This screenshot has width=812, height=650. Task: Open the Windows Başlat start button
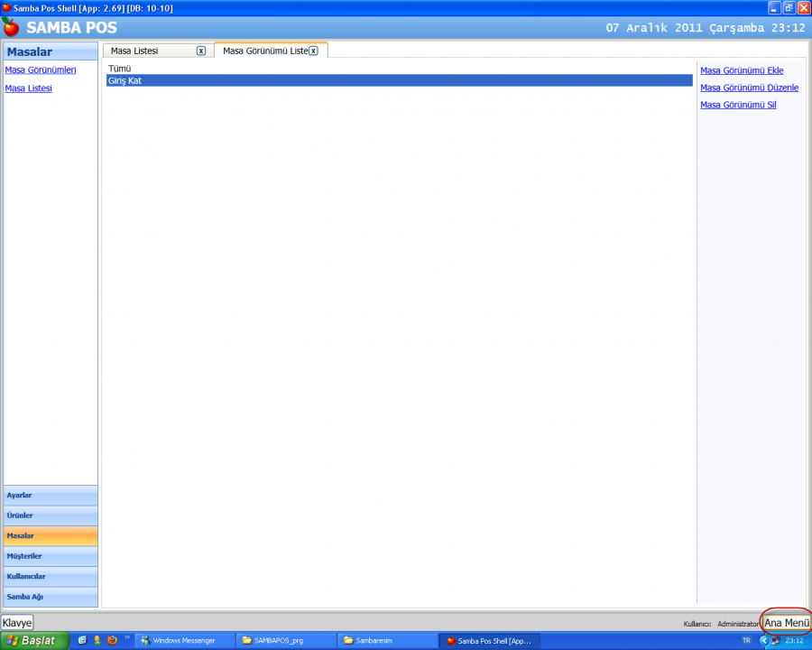[34, 641]
